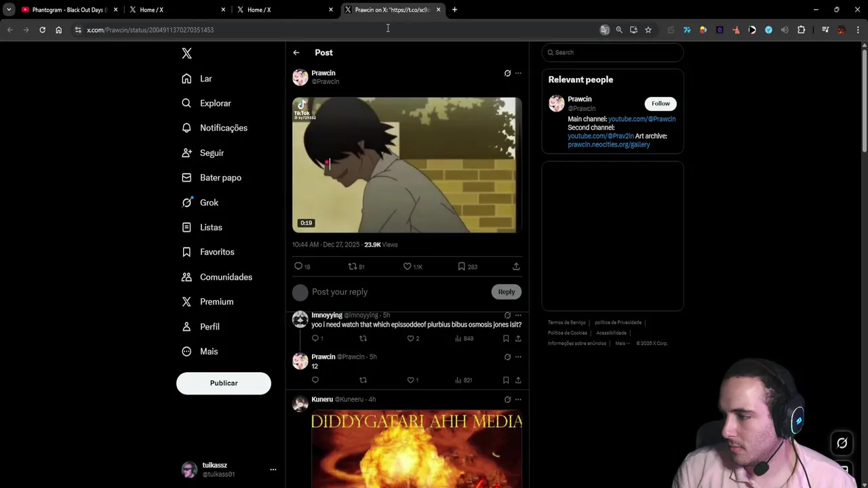Play the TikTok video in the post
Screen dimensions: 868x488
click(x=407, y=165)
